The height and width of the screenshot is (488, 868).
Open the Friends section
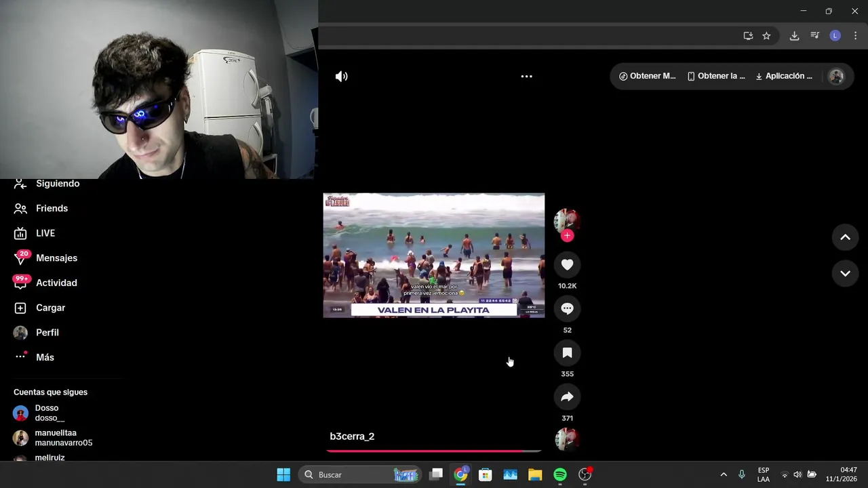41,208
